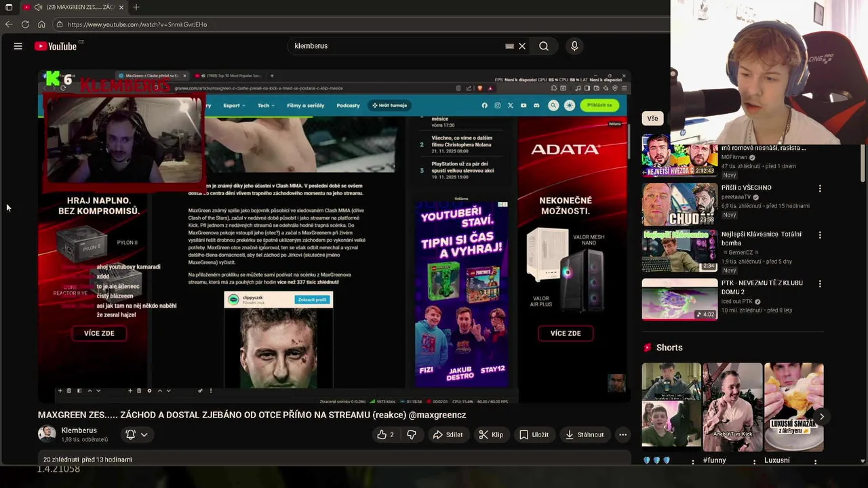Screen dimensions: 868x488
Task: Click the scrollbar down arrow at the bottom
Action: 863,461
